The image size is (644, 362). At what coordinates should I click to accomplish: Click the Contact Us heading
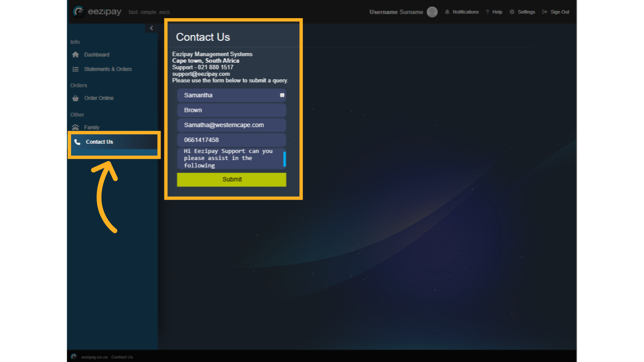click(x=203, y=37)
